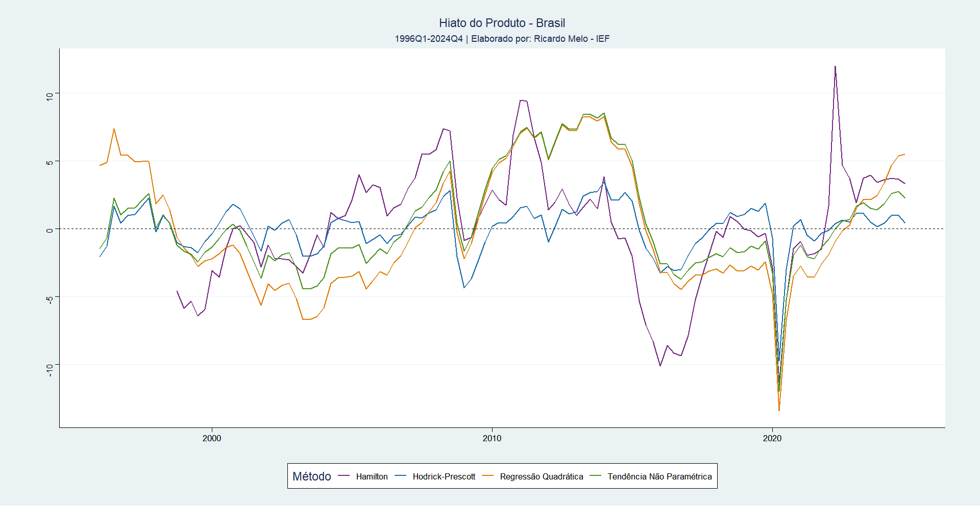Viewport: 980px width, 506px height.
Task: Click the blue Hodrick-Prescott legend line swatch
Action: pyautogui.click(x=400, y=476)
